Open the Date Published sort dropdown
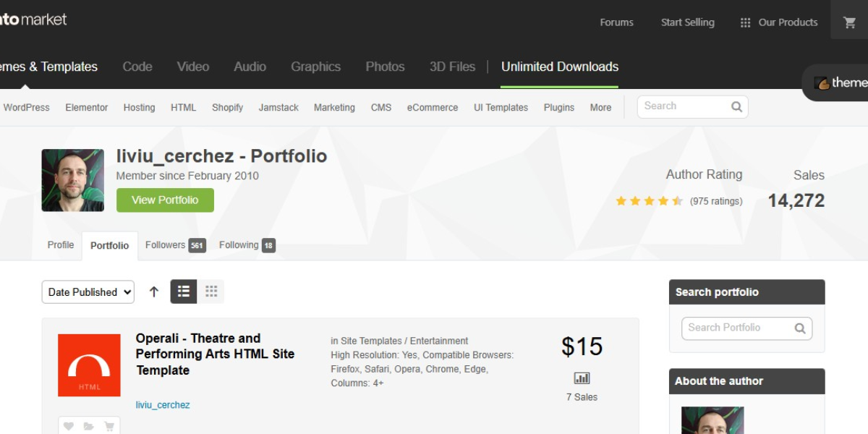This screenshot has width=868, height=434. (x=88, y=292)
